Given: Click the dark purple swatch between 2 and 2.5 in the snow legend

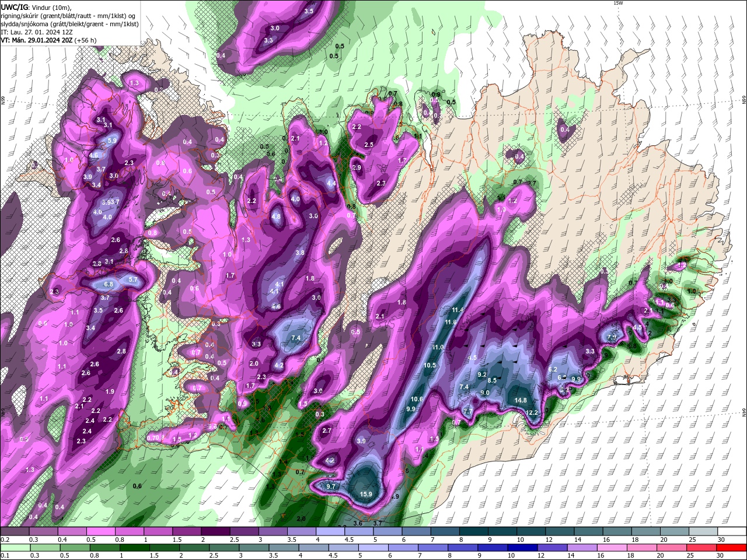Looking at the screenshot, I should (215, 531).
